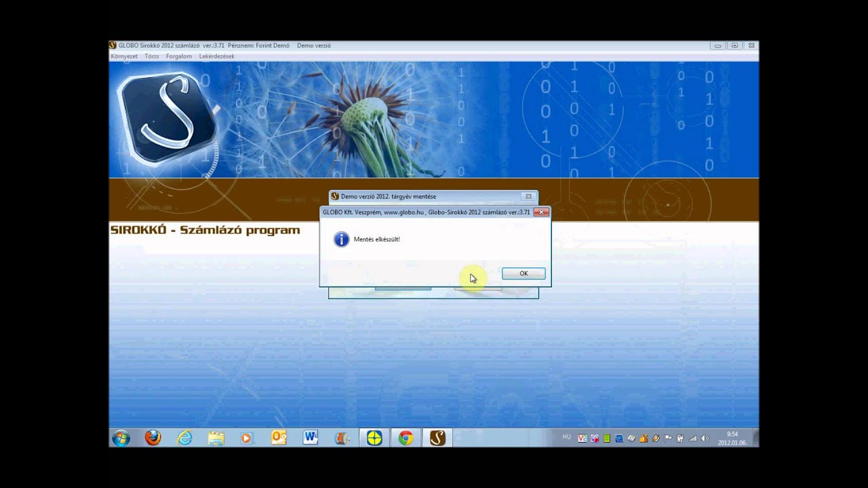This screenshot has width=868, height=488.
Task: Minimize the GLOBO Sirokkó main window
Action: coord(717,45)
